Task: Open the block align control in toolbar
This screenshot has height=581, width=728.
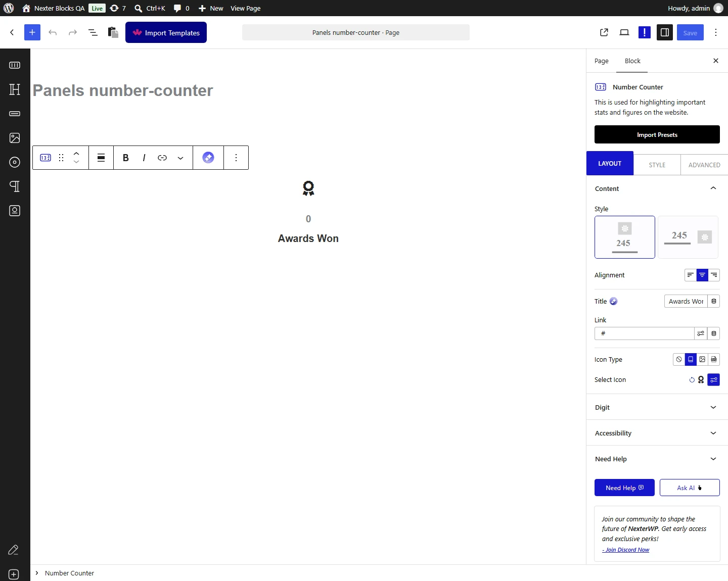Action: (101, 158)
